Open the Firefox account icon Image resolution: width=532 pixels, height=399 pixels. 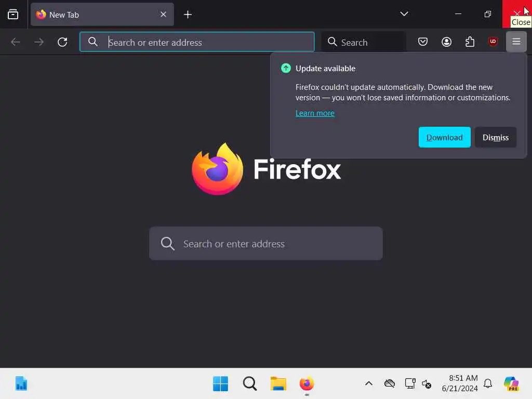446,42
